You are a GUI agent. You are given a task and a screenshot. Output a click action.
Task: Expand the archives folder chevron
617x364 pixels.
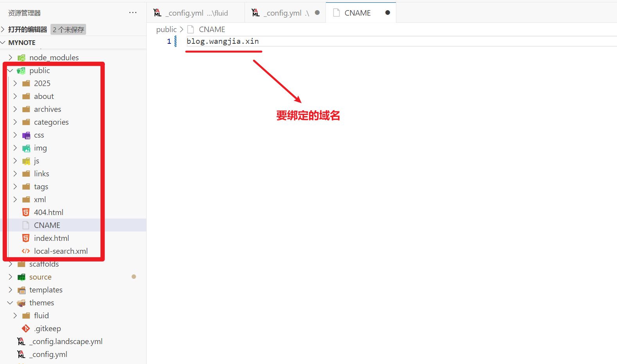pyautogui.click(x=15, y=109)
